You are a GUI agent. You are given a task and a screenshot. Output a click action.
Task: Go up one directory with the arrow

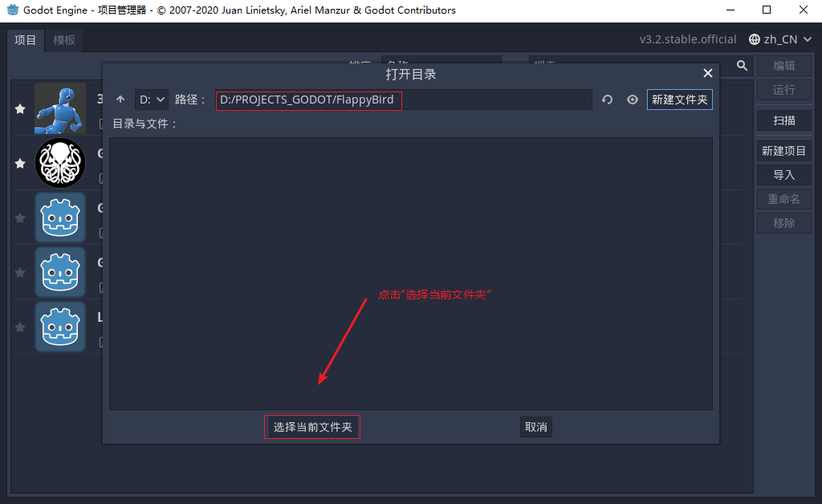[x=120, y=100]
